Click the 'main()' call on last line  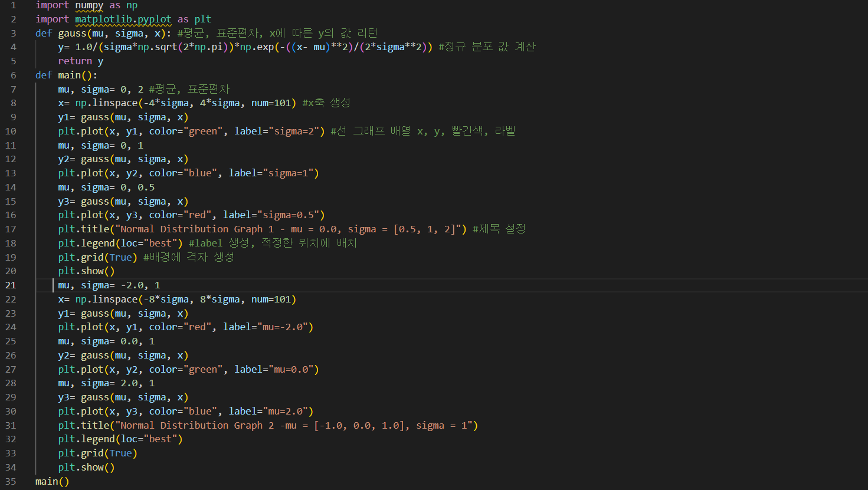click(x=53, y=482)
